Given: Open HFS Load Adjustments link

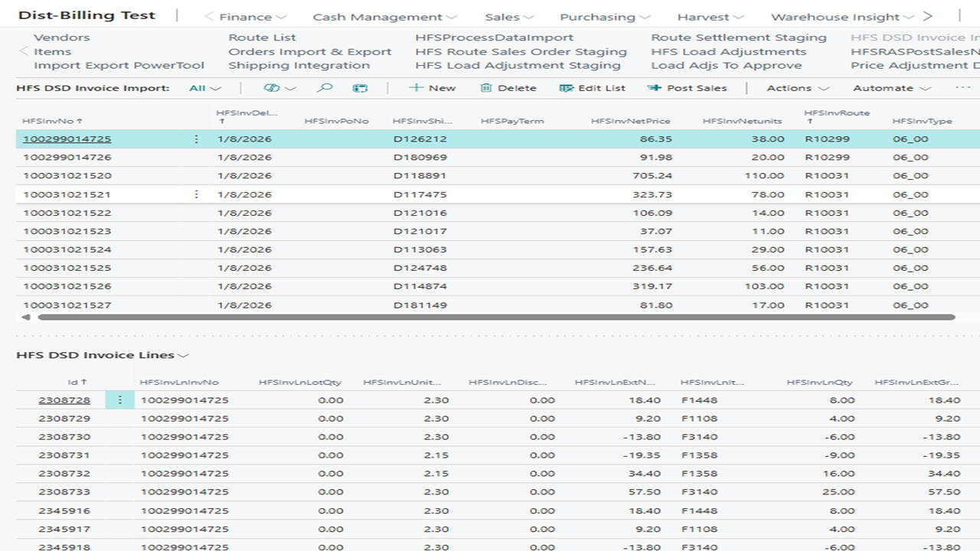Looking at the screenshot, I should pos(728,51).
